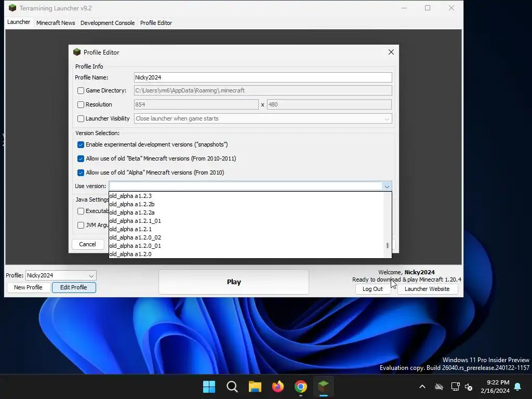Click the Game Directory path field
This screenshot has height=399, width=532.
[x=263, y=90]
